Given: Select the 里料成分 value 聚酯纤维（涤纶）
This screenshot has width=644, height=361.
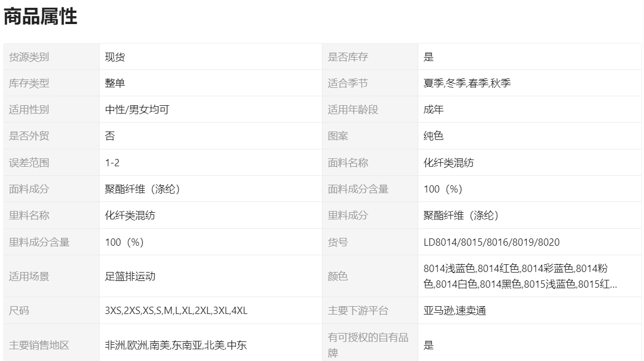Looking at the screenshot, I should point(461,215).
